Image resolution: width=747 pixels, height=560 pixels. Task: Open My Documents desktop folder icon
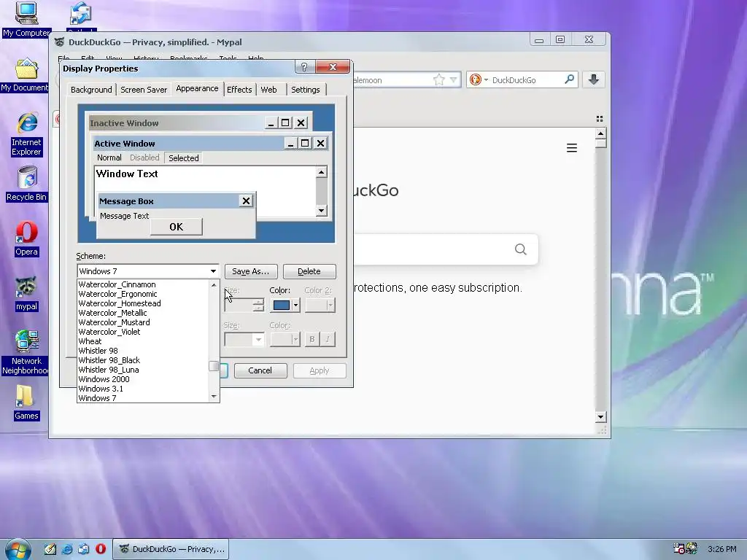(x=26, y=75)
